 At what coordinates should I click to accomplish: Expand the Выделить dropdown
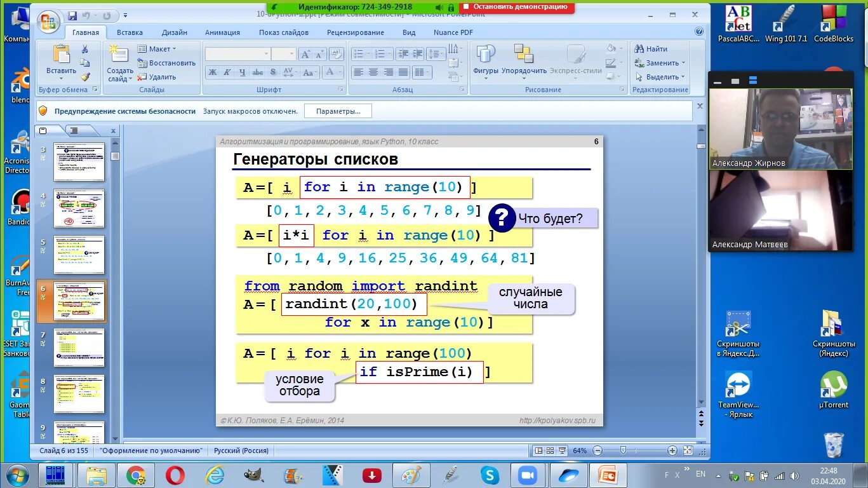click(x=660, y=77)
